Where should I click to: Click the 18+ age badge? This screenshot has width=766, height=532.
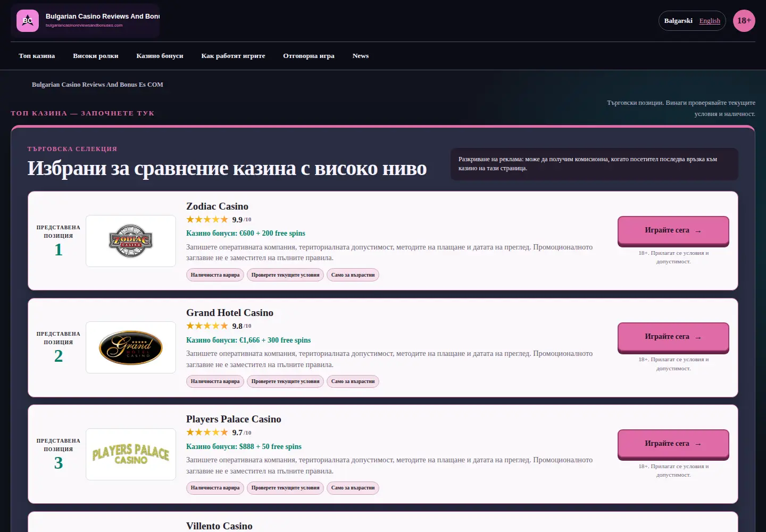(x=744, y=21)
